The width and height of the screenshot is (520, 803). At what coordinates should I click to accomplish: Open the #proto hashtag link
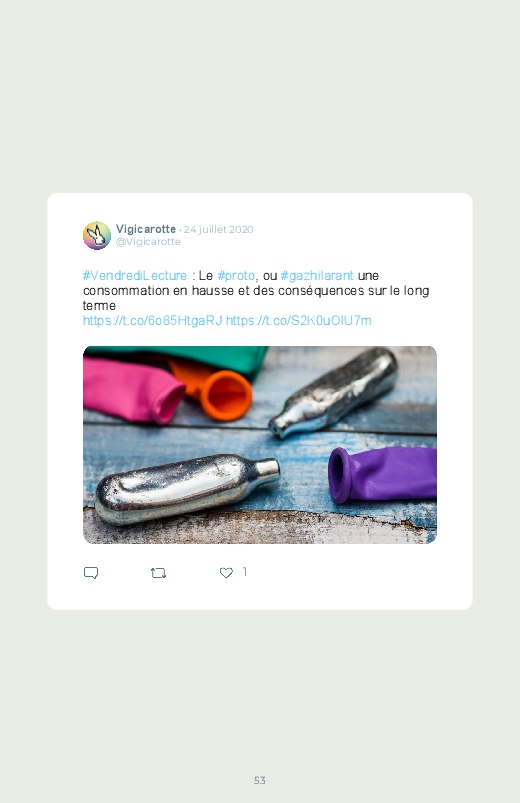point(236,276)
